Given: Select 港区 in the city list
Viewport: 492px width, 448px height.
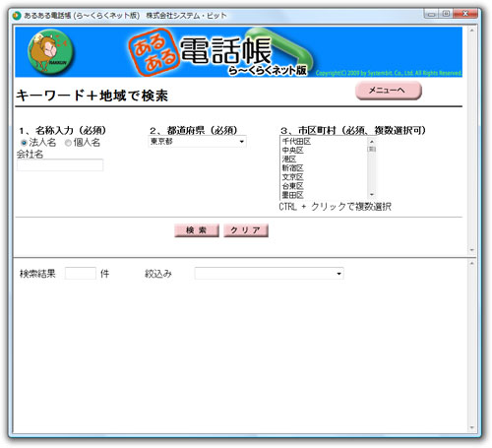Looking at the screenshot, I should (289, 160).
